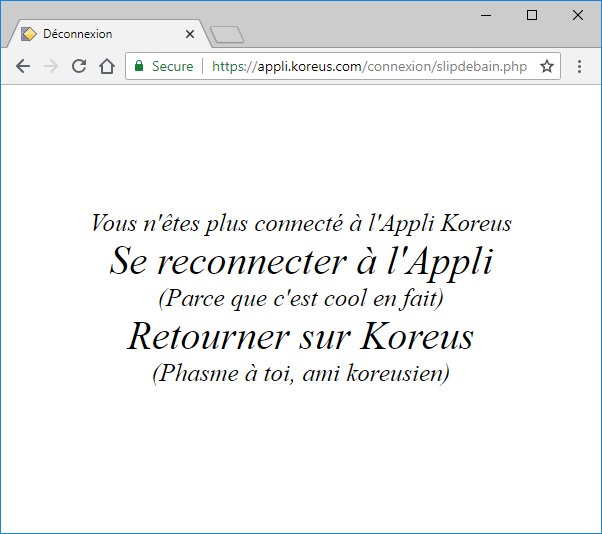Click the "Parce que c'est cool" subtitle

coord(300,298)
